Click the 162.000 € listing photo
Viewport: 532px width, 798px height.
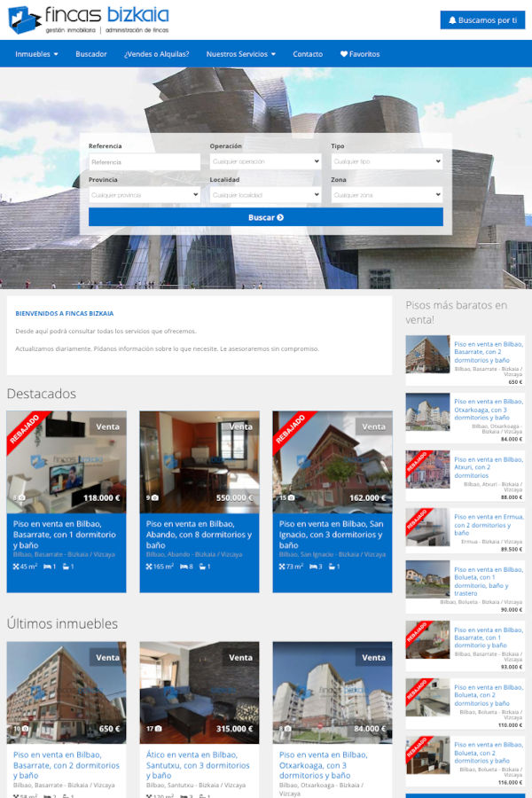point(332,462)
